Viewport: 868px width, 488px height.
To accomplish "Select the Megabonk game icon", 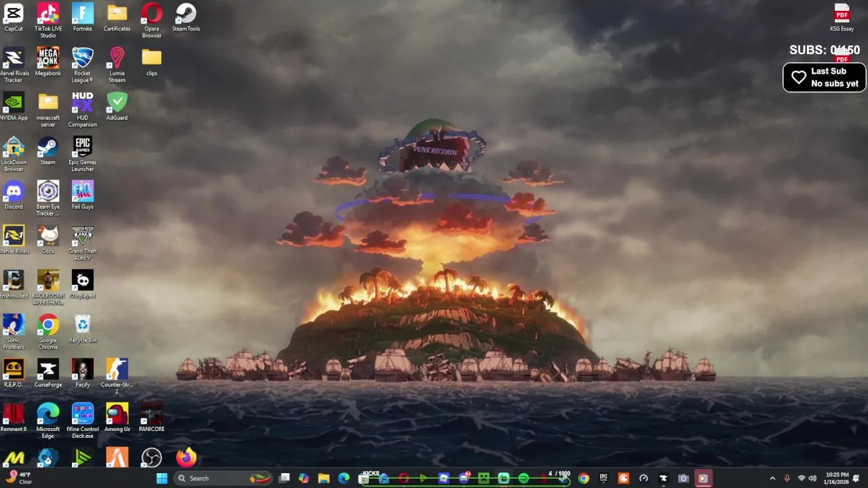I will coord(48,62).
